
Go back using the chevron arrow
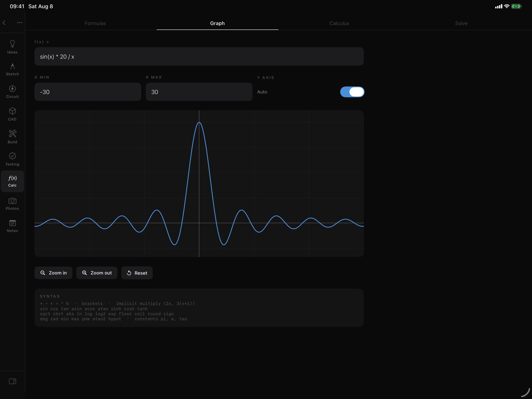(x=4, y=23)
